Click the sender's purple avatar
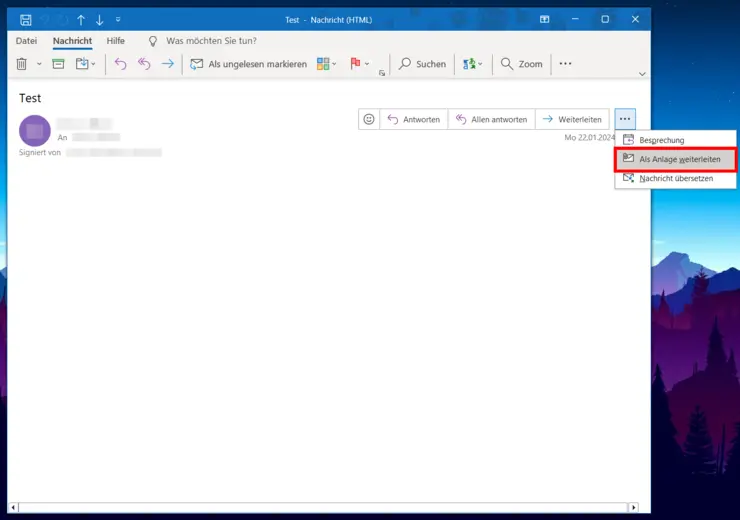The image size is (740, 520). [x=35, y=131]
